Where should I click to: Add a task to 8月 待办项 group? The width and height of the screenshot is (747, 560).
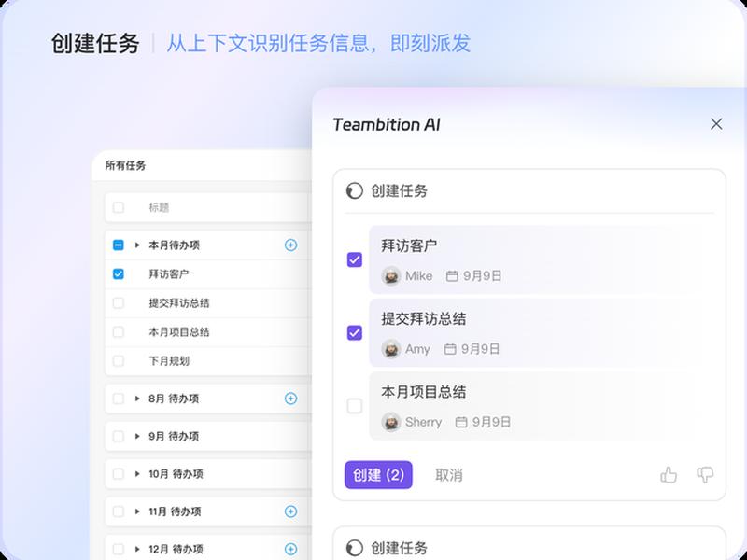pyautogui.click(x=290, y=399)
